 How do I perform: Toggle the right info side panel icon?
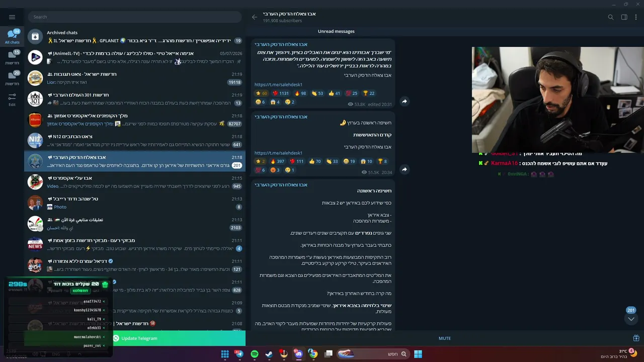(624, 17)
